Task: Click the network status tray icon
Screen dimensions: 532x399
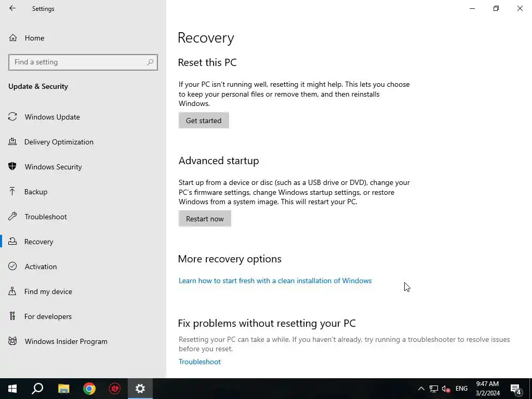Action: (434, 389)
